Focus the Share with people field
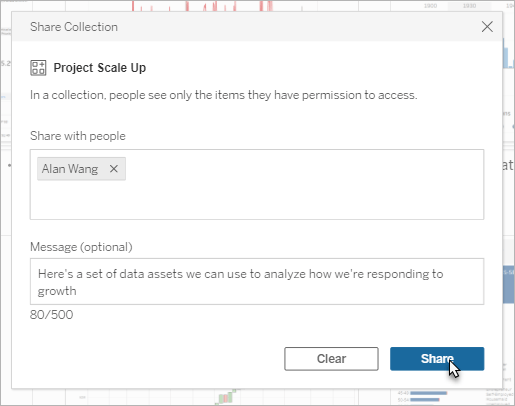This screenshot has height=406, width=515. point(257,184)
